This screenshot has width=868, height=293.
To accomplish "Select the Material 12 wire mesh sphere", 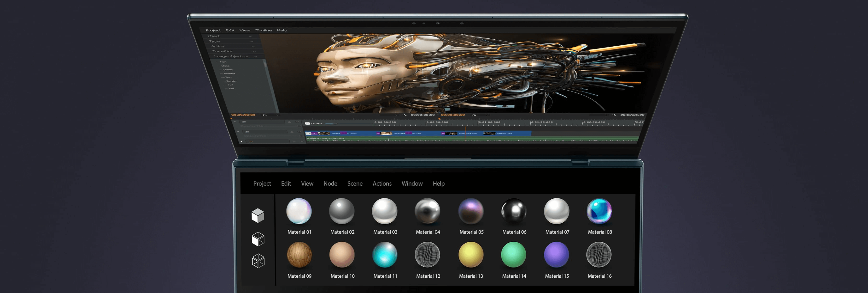I will (x=427, y=255).
